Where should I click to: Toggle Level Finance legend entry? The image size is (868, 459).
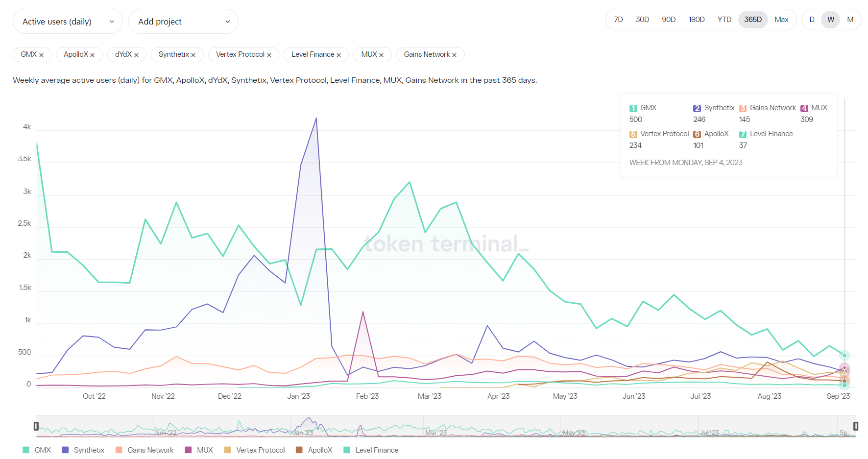[x=371, y=450]
